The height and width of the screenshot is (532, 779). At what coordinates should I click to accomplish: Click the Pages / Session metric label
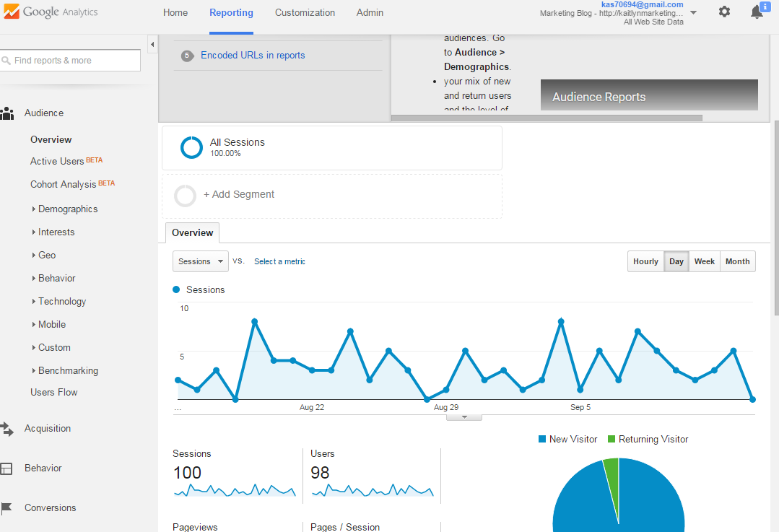point(345,526)
